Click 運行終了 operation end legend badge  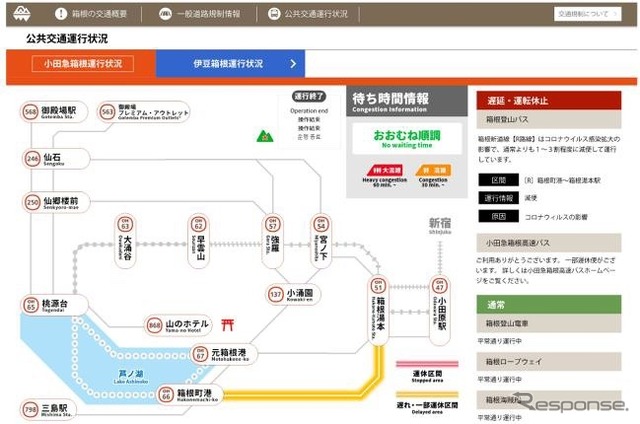click(309, 97)
